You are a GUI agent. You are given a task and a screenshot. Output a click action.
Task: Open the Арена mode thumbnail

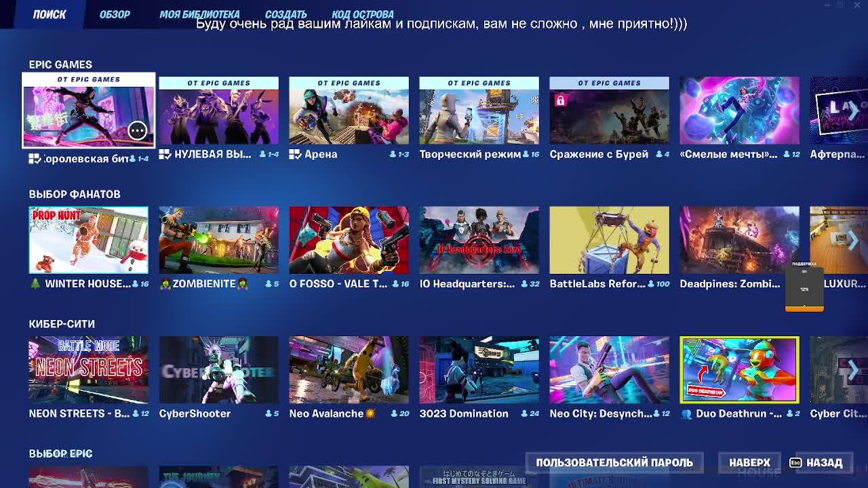click(x=349, y=110)
